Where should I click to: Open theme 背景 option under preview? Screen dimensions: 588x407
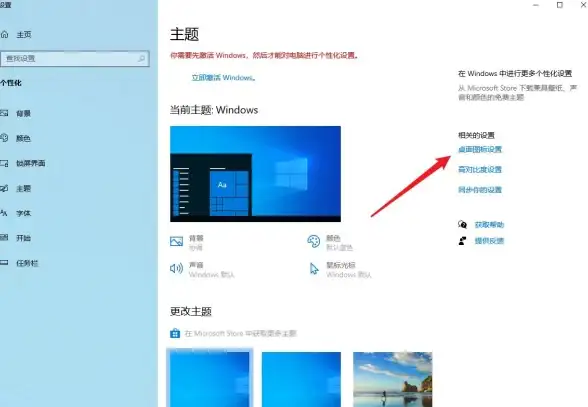(196, 238)
